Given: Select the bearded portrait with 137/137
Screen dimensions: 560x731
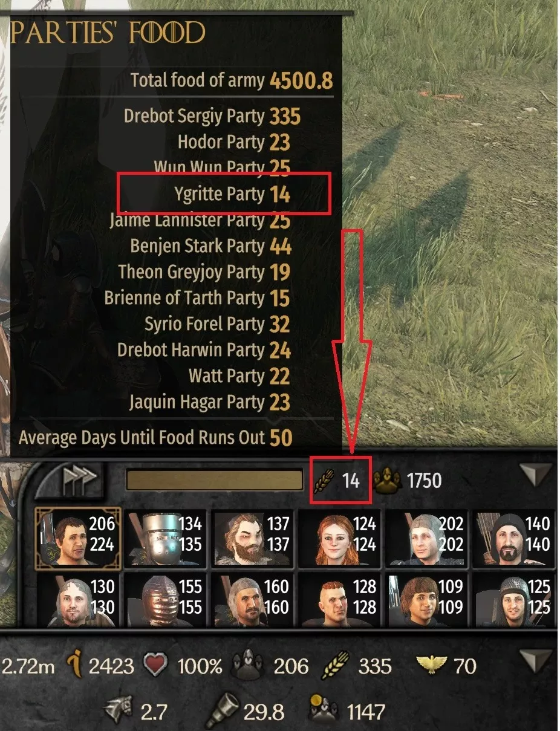Looking at the screenshot, I should click(252, 539).
